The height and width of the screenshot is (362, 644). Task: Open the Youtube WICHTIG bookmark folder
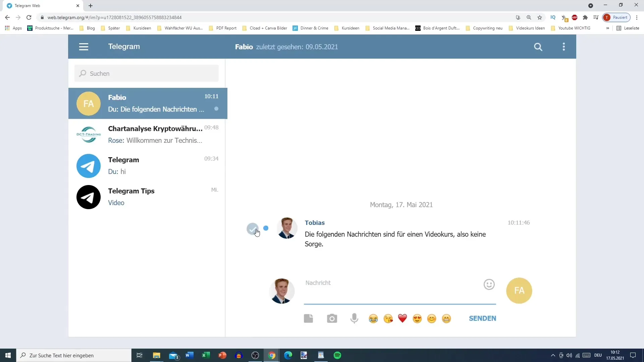pos(571,28)
